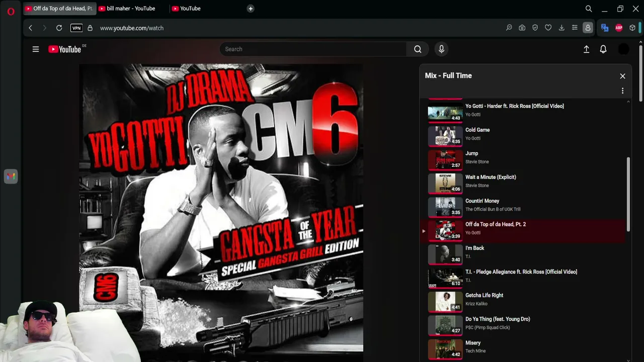644x362 pixels.
Task: Submit search with the magnifier button
Action: (418, 49)
